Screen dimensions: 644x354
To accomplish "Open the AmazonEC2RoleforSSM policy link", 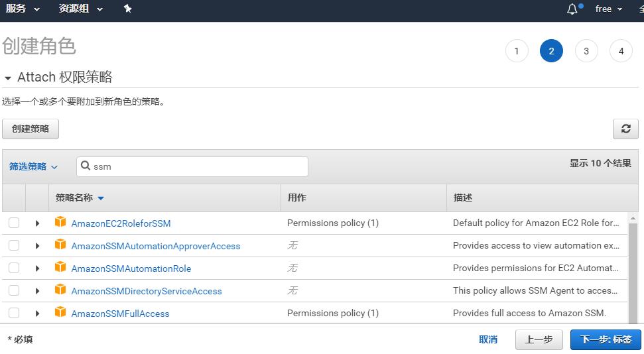I will pyautogui.click(x=121, y=223).
